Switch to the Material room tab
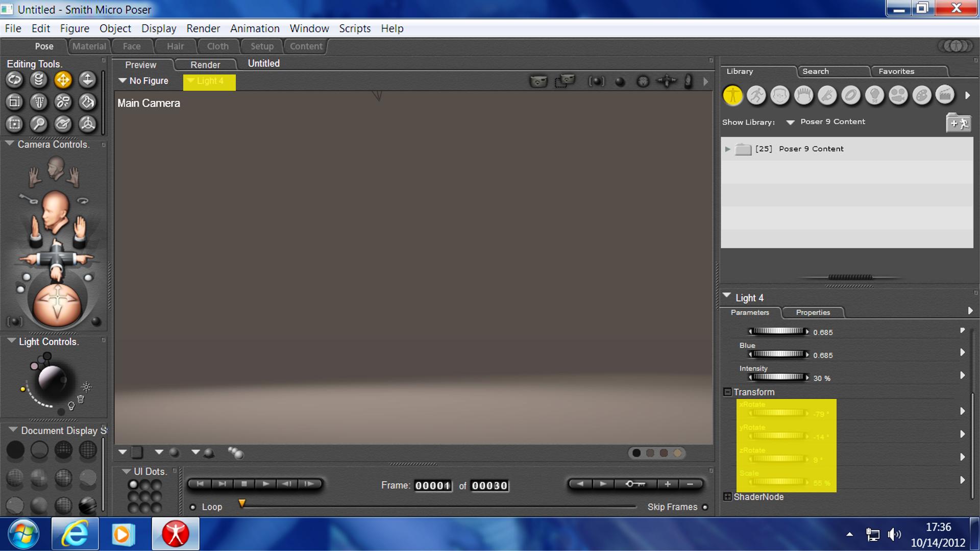Image resolution: width=980 pixels, height=551 pixels. pyautogui.click(x=89, y=46)
